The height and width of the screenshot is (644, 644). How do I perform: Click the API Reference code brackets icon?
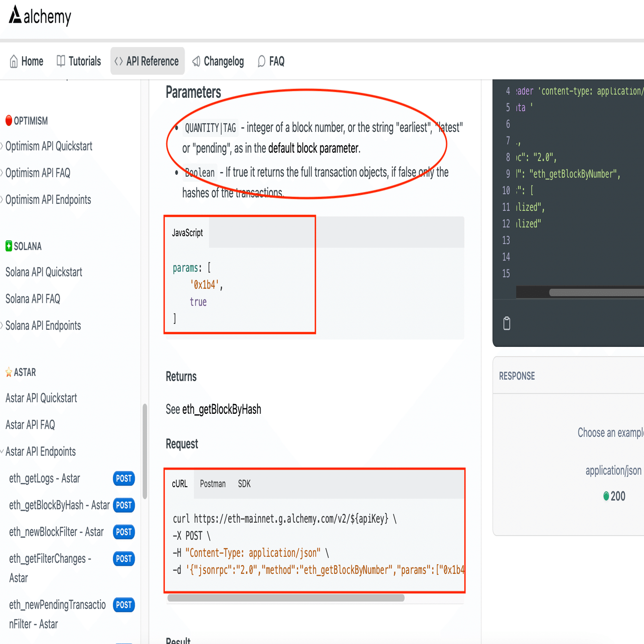coord(119,60)
